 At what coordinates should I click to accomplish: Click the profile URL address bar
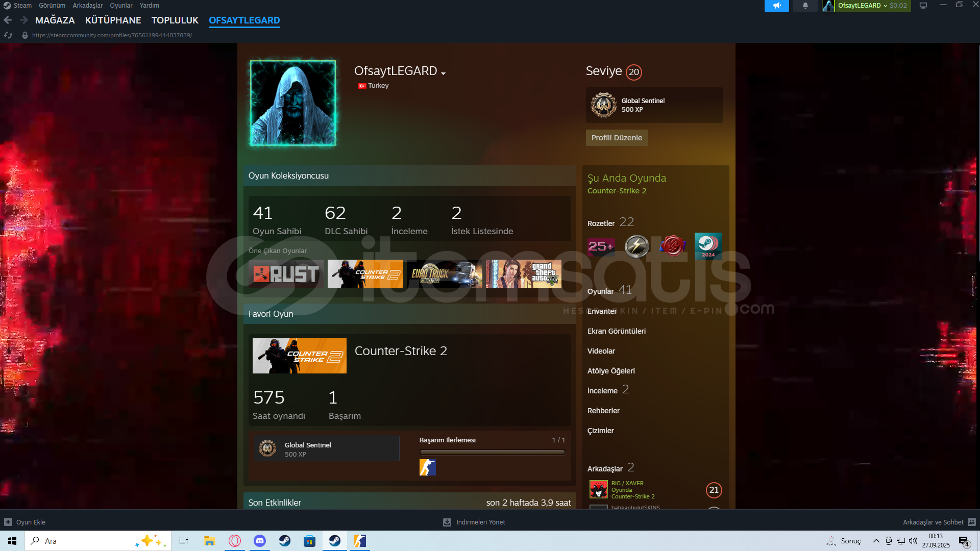tap(112, 35)
